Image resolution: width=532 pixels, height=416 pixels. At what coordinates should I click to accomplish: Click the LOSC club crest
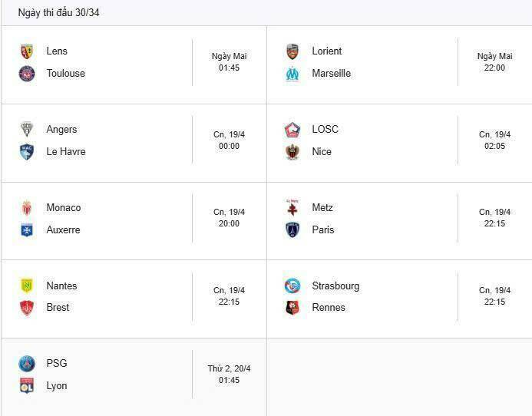pos(292,130)
